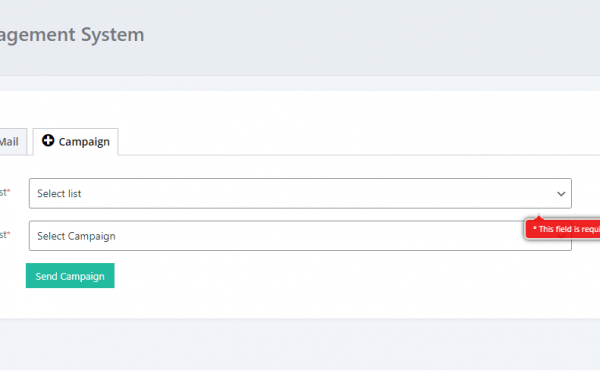Click the Select list placeholder text

pos(59,194)
